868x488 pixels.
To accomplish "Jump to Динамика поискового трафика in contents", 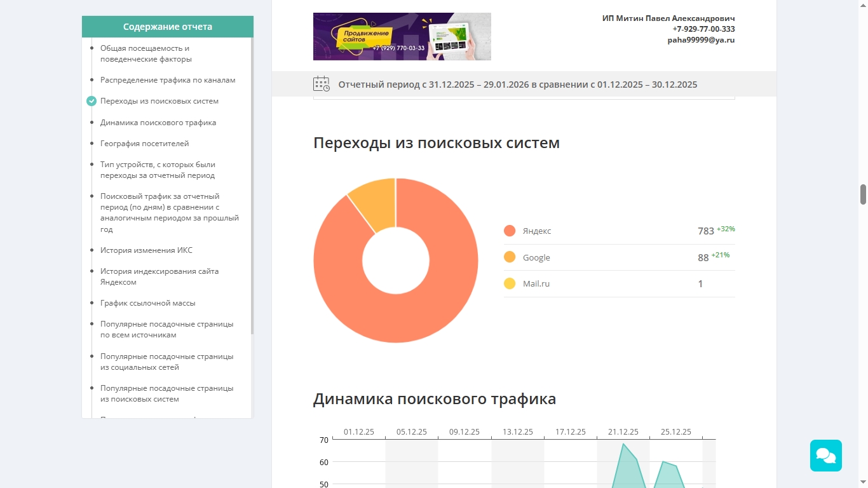I will [x=158, y=123].
